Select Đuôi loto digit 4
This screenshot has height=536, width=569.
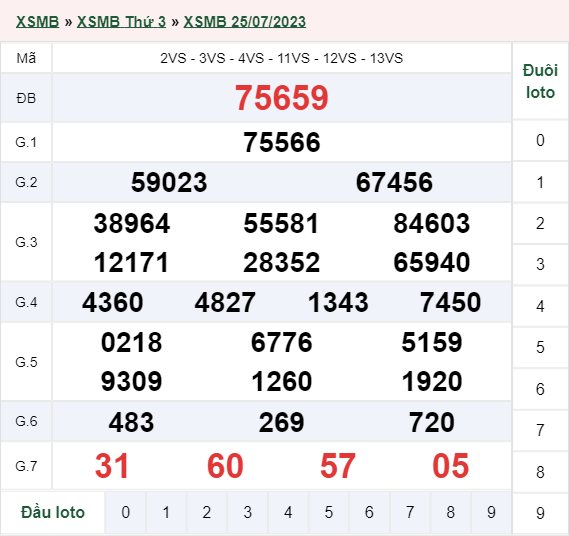pyautogui.click(x=540, y=306)
